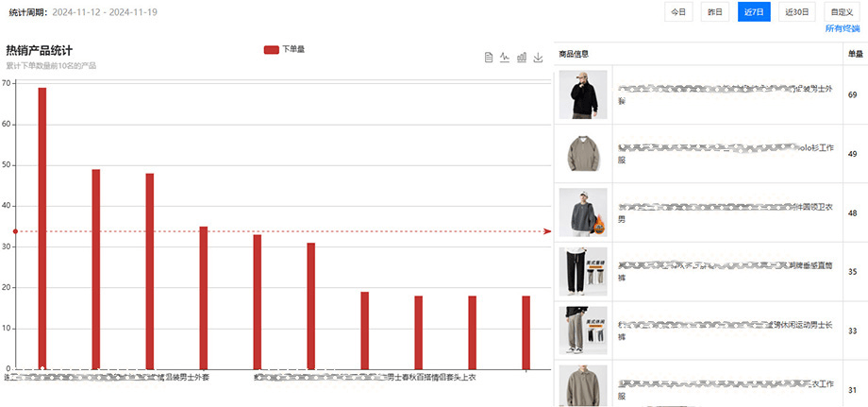The width and height of the screenshot is (868, 407).
Task: Click order count cell 35
Action: click(x=853, y=272)
